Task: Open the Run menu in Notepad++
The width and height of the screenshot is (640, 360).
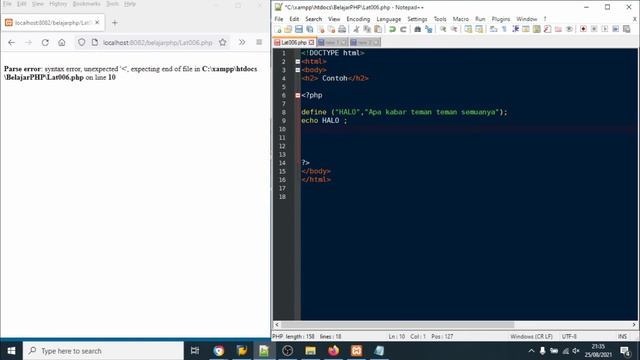Action: click(480, 19)
